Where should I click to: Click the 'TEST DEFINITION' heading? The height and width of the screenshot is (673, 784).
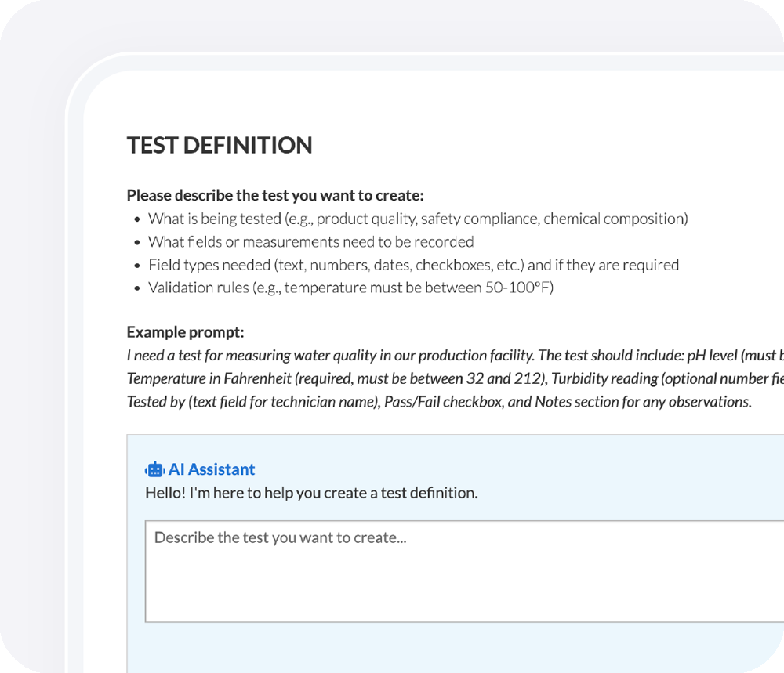[x=220, y=145]
